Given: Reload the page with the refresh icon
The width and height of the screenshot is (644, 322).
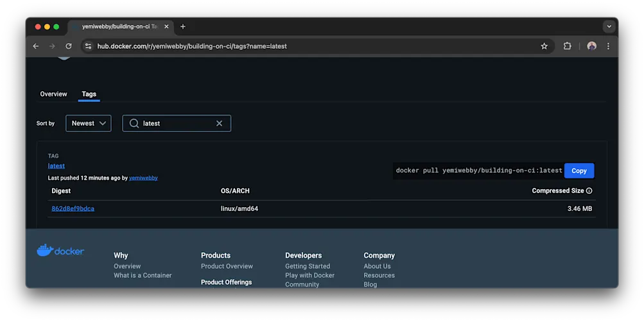Looking at the screenshot, I should coord(69,46).
